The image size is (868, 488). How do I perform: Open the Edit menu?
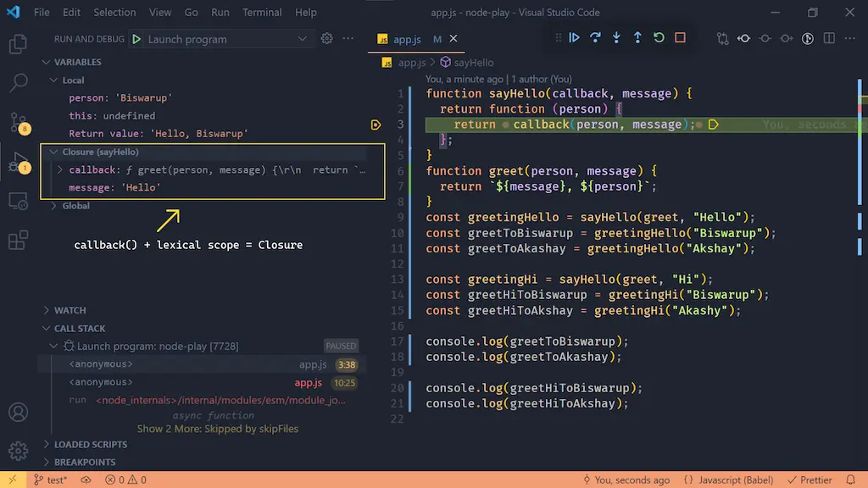tap(71, 12)
